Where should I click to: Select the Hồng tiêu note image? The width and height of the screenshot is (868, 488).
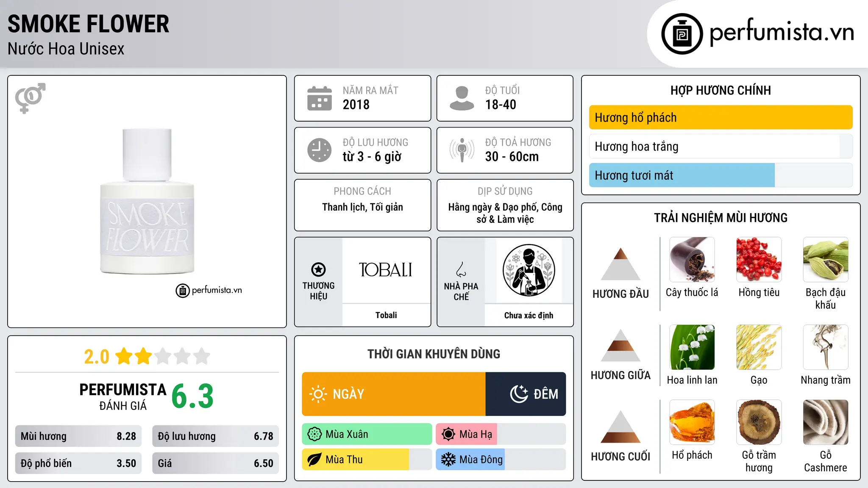759,260
